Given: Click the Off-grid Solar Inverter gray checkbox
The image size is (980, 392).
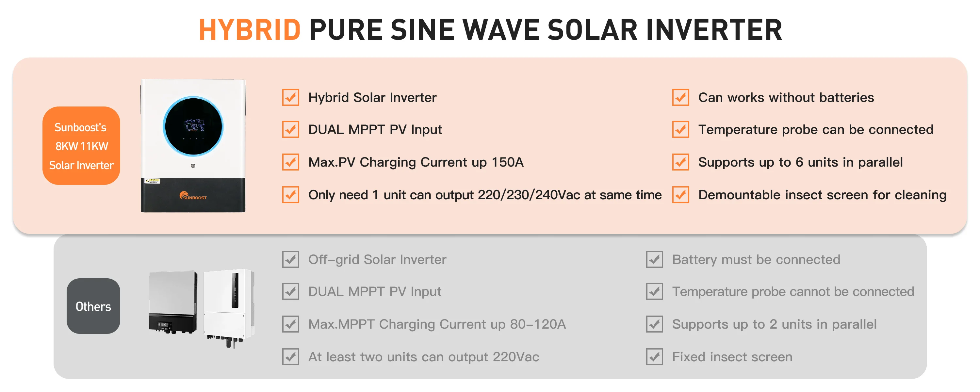Looking at the screenshot, I should click(291, 260).
